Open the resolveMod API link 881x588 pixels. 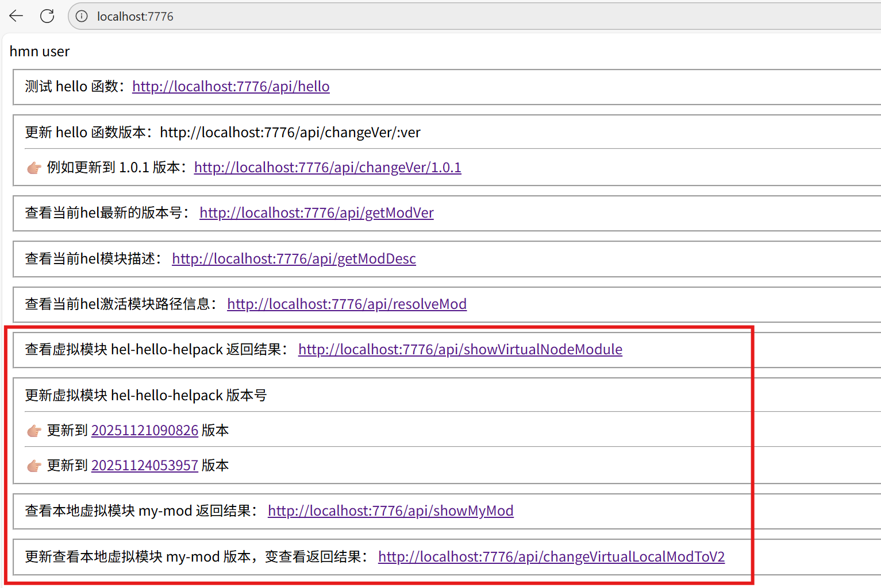point(347,304)
